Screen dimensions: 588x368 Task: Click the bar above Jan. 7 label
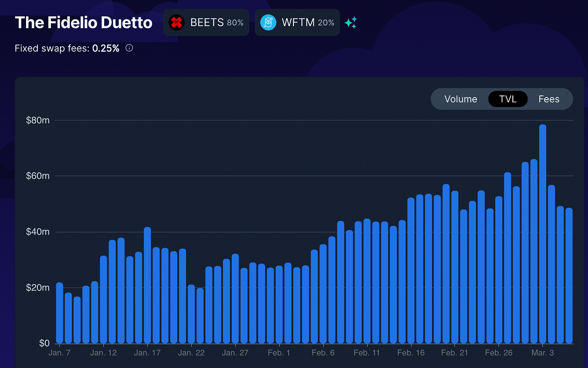[x=60, y=313]
